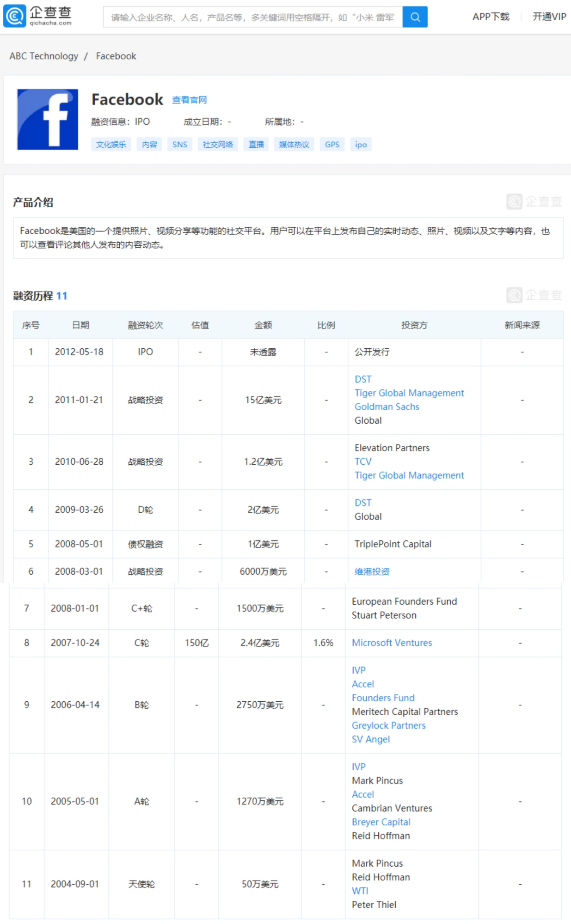Open the 开通VIP link

point(549,17)
